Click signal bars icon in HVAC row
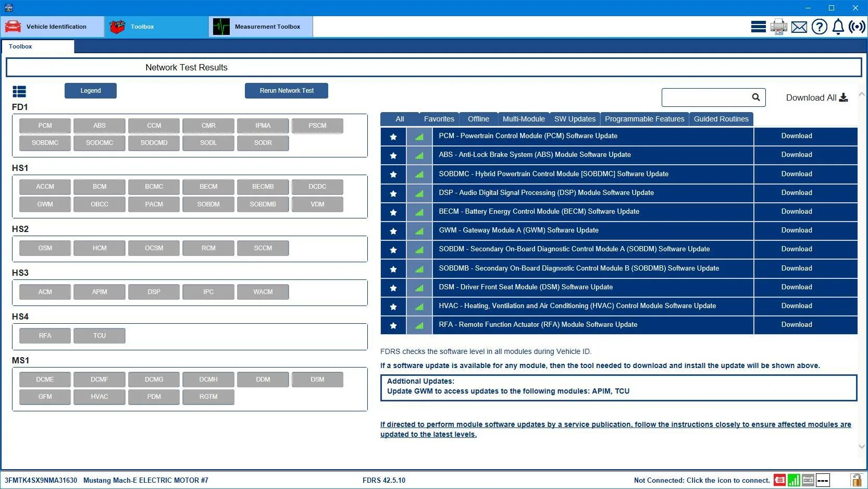 click(419, 307)
